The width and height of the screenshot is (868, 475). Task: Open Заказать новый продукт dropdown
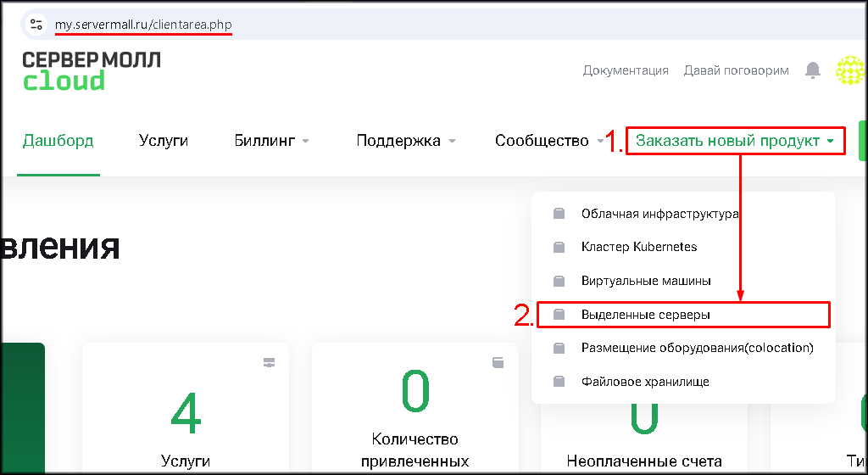(x=734, y=141)
